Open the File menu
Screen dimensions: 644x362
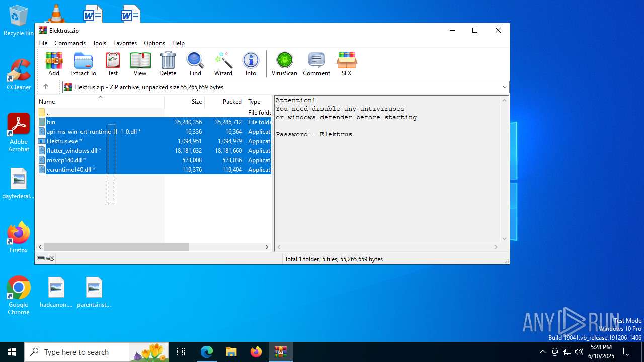tap(43, 43)
